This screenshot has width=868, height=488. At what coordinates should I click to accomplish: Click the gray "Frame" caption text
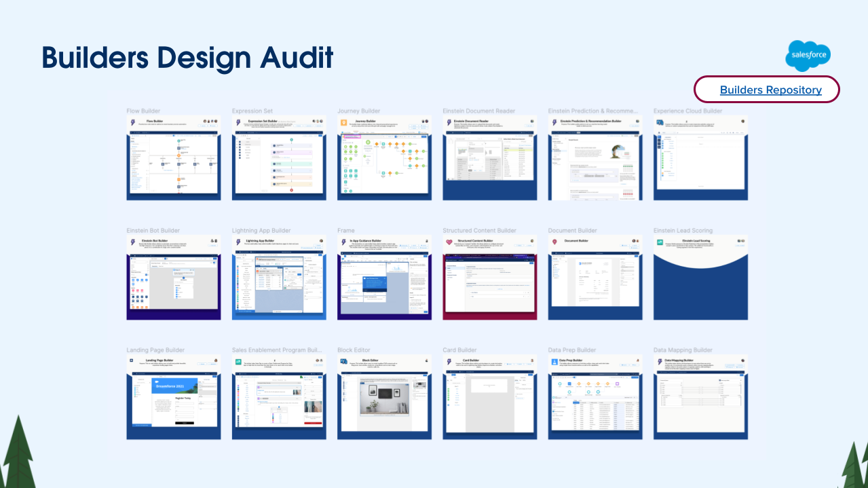(x=346, y=230)
